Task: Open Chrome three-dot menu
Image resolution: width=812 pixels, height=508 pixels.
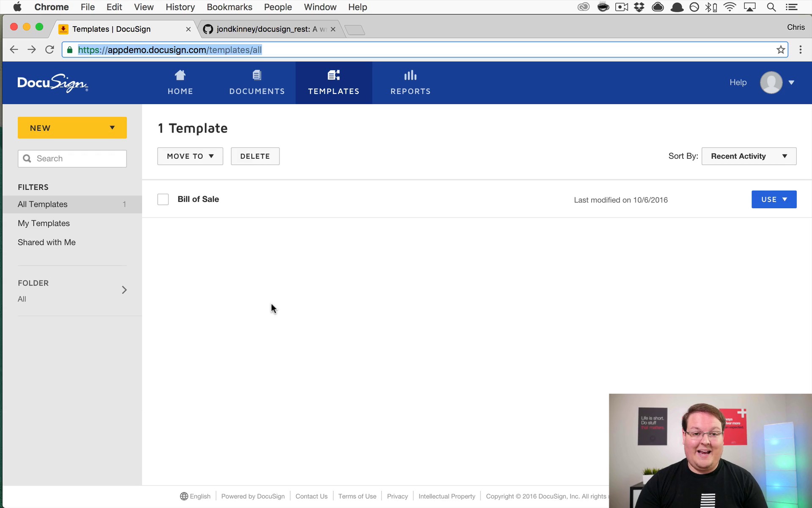Action: 801,50
